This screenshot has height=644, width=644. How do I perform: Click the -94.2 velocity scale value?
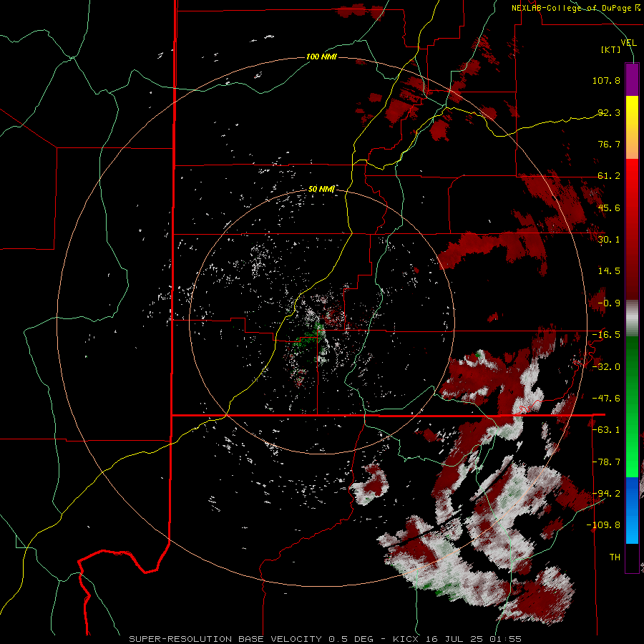tap(606, 494)
